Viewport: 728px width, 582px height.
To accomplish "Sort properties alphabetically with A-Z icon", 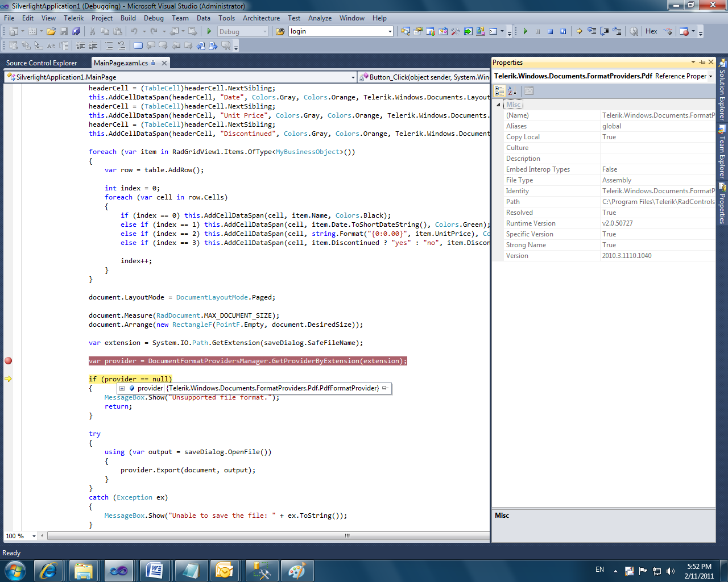I will [x=512, y=91].
